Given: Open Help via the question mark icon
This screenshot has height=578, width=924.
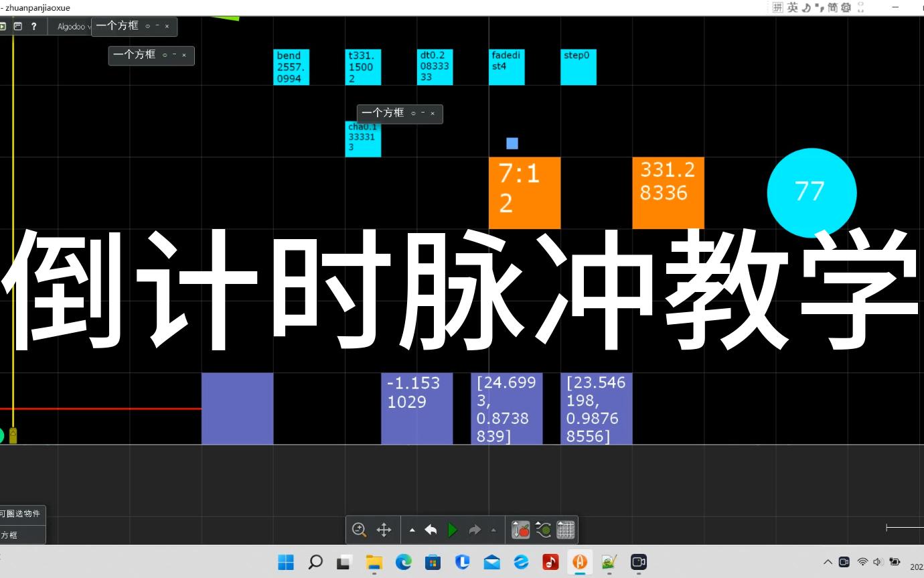Looking at the screenshot, I should click(x=33, y=26).
